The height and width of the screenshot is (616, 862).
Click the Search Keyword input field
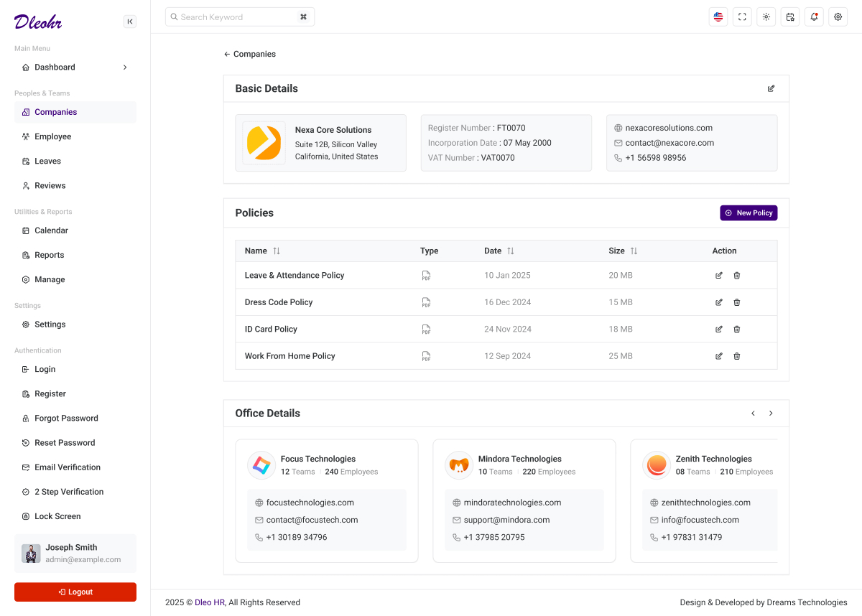point(237,17)
